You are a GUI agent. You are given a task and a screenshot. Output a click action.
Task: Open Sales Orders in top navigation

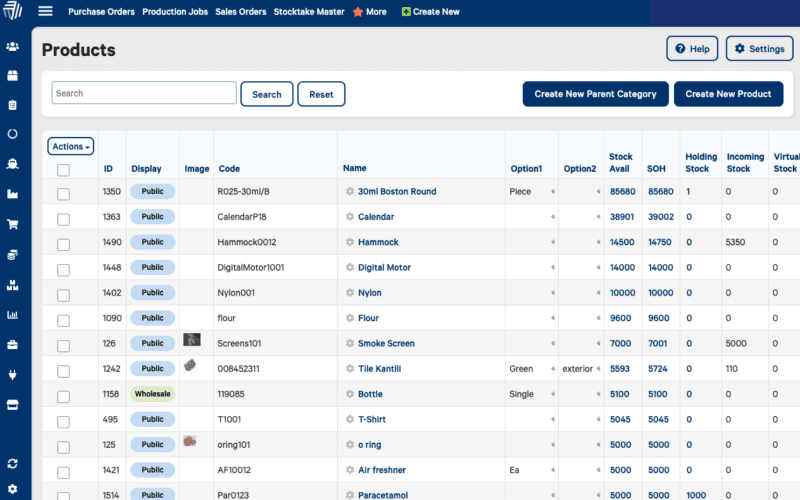240,11
